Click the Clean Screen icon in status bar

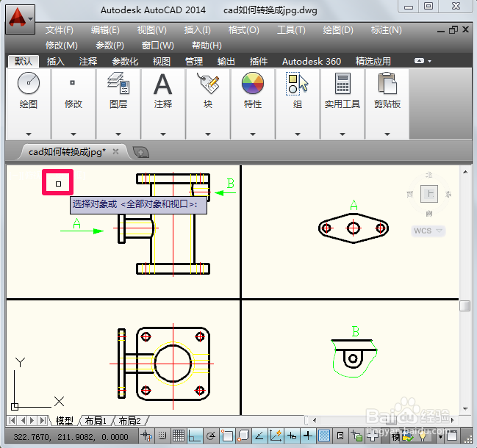(452, 436)
